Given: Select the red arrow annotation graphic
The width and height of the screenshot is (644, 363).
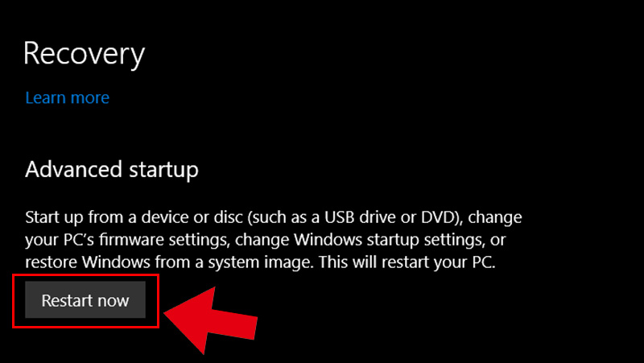Looking at the screenshot, I should (x=211, y=320).
